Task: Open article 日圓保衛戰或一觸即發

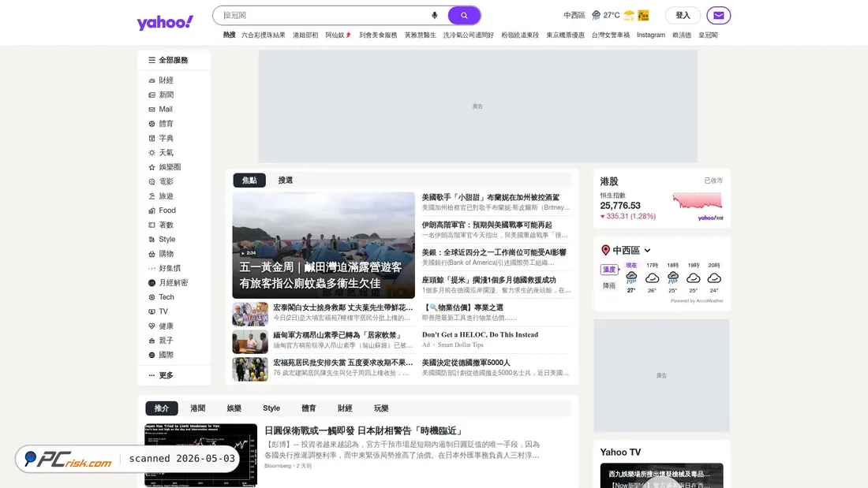Action: [x=364, y=431]
